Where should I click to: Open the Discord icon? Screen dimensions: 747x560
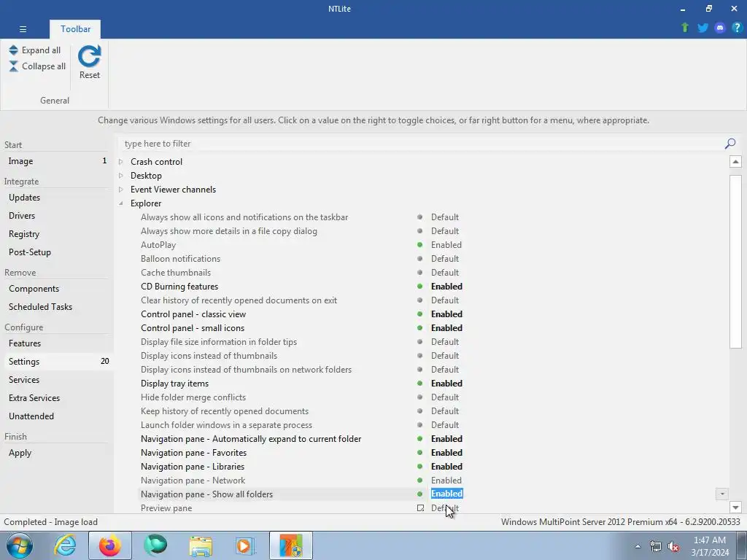pyautogui.click(x=720, y=28)
